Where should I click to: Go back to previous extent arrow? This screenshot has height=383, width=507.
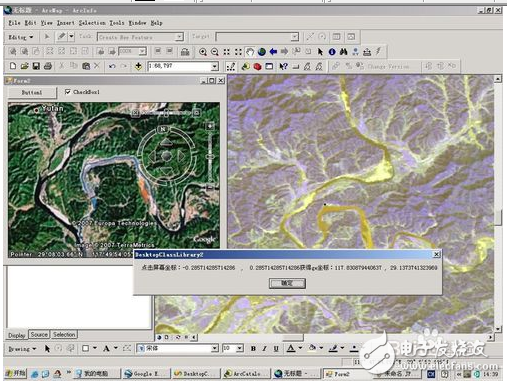(273, 52)
